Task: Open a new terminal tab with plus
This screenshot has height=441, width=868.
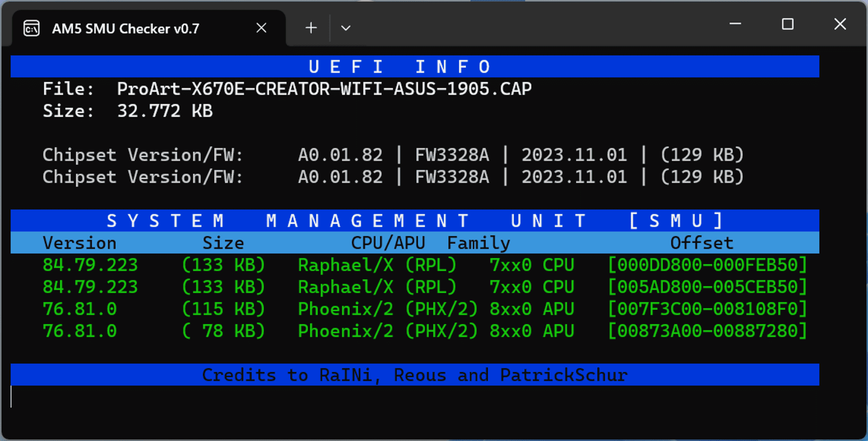Action: tap(311, 28)
